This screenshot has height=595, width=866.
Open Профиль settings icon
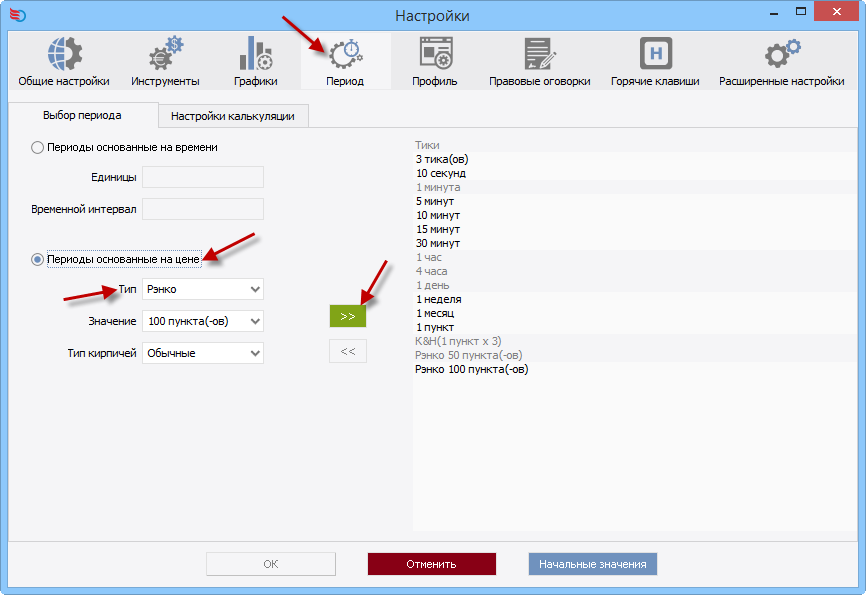pyautogui.click(x=435, y=54)
